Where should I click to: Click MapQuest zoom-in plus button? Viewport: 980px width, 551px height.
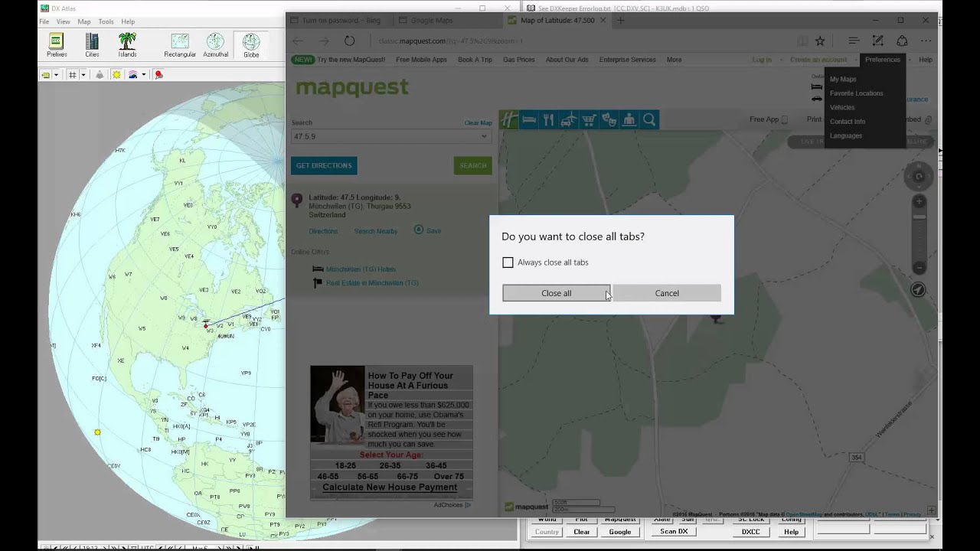coord(920,201)
